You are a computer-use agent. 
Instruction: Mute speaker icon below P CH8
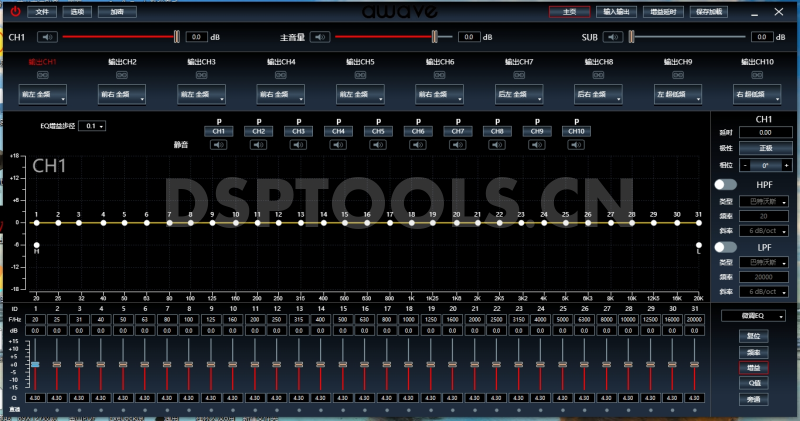point(497,145)
